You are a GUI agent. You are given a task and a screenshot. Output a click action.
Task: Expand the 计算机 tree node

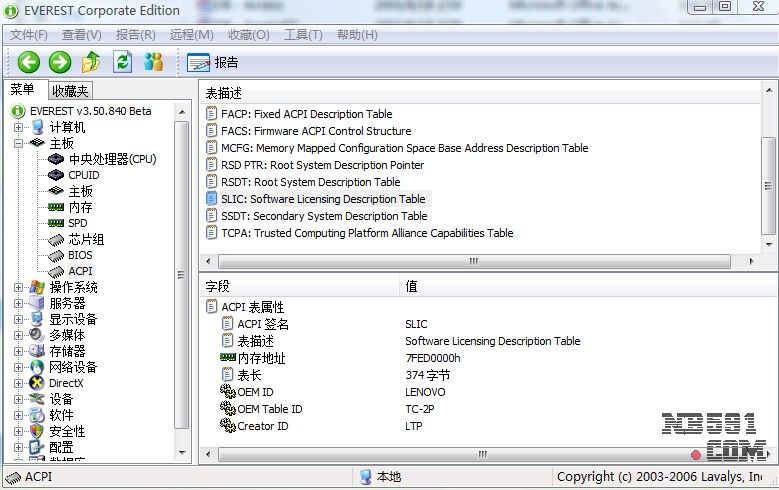(18, 128)
